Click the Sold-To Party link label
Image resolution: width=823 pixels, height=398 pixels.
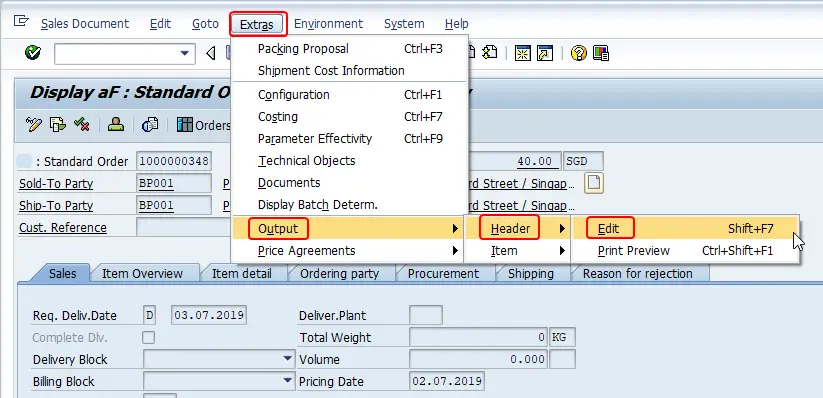(x=56, y=184)
